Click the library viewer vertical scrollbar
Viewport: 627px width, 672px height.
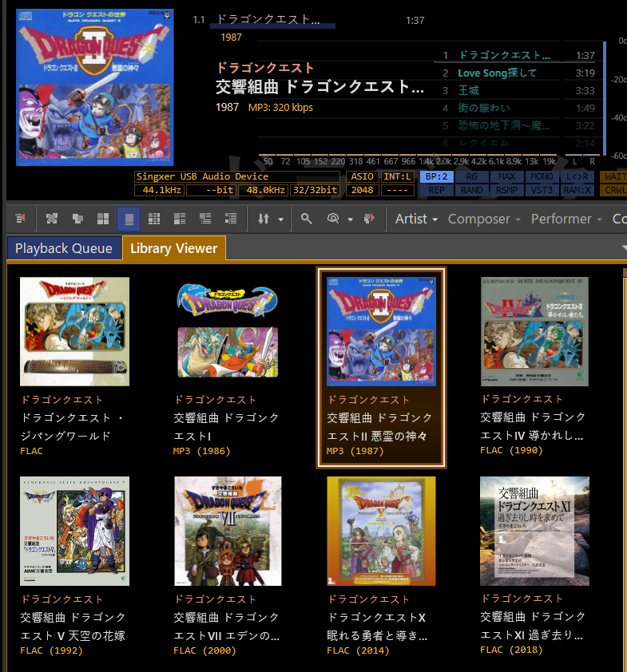click(x=625, y=469)
